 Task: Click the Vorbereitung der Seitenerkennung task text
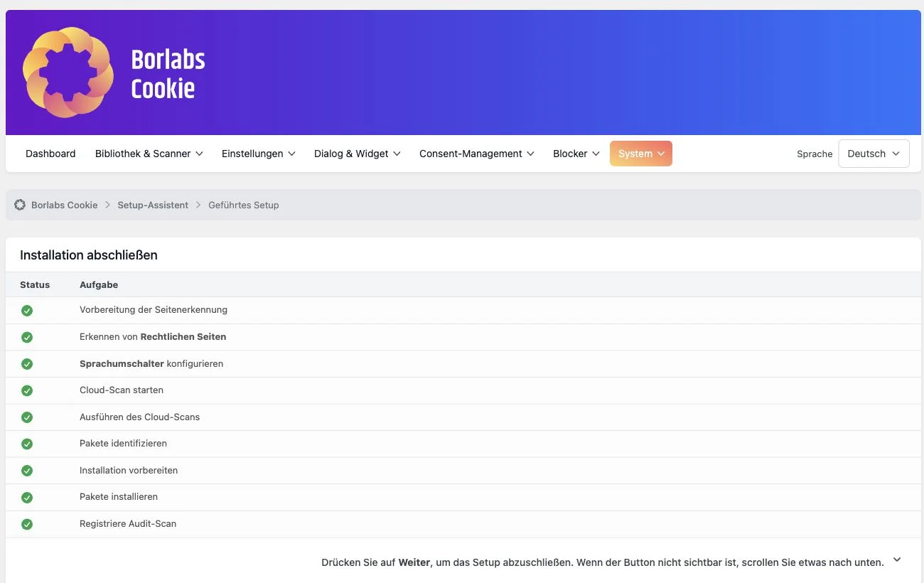point(154,310)
